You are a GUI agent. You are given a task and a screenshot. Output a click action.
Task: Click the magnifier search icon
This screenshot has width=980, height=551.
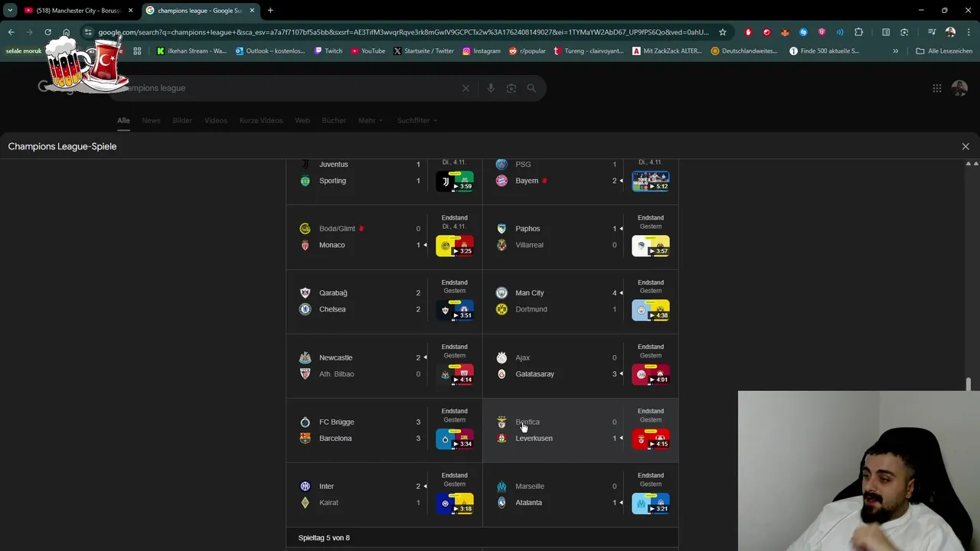pyautogui.click(x=531, y=88)
